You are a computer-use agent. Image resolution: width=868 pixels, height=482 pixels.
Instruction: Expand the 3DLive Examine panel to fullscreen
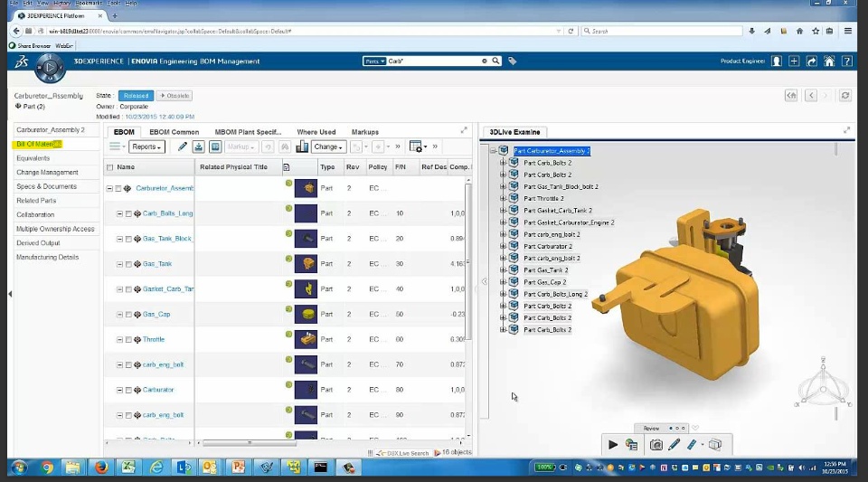click(846, 130)
